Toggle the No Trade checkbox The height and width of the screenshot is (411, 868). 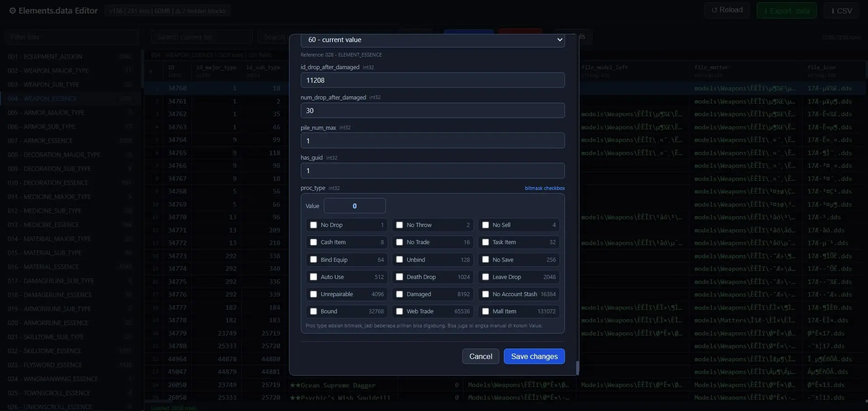[399, 242]
